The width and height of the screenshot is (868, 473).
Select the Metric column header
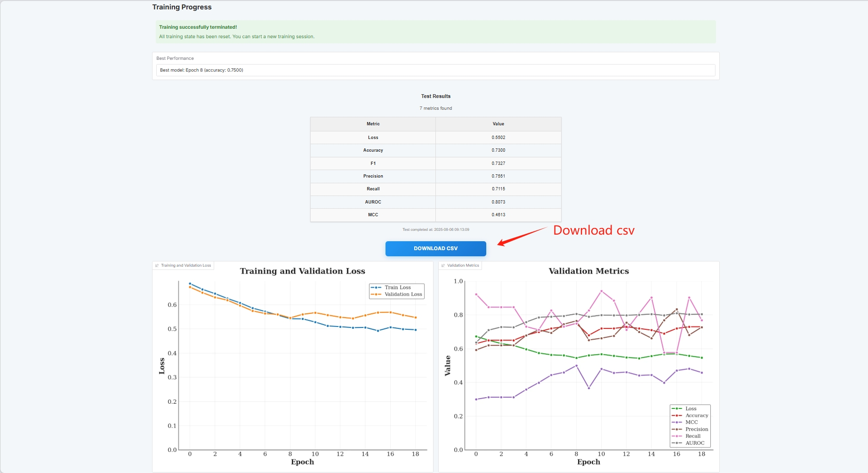point(373,124)
